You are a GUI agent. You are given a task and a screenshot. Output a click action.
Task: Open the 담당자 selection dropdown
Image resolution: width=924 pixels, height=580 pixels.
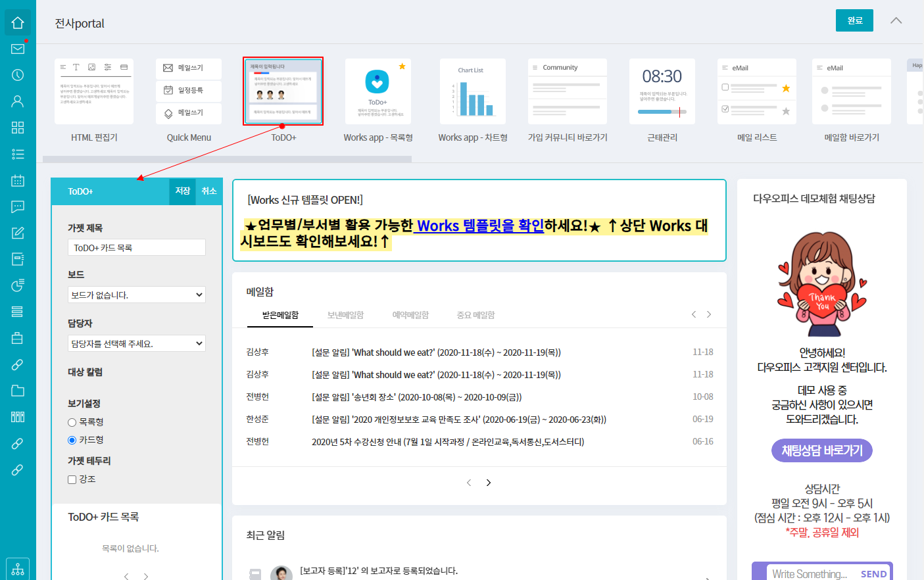(137, 343)
